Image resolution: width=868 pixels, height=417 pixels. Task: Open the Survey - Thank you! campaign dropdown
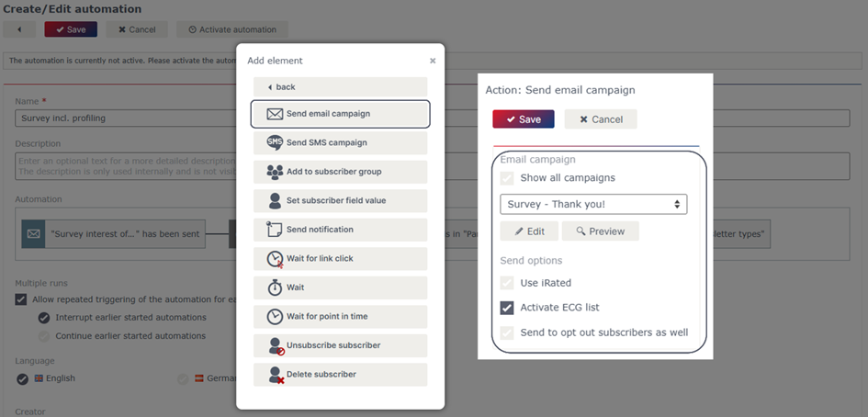click(593, 204)
